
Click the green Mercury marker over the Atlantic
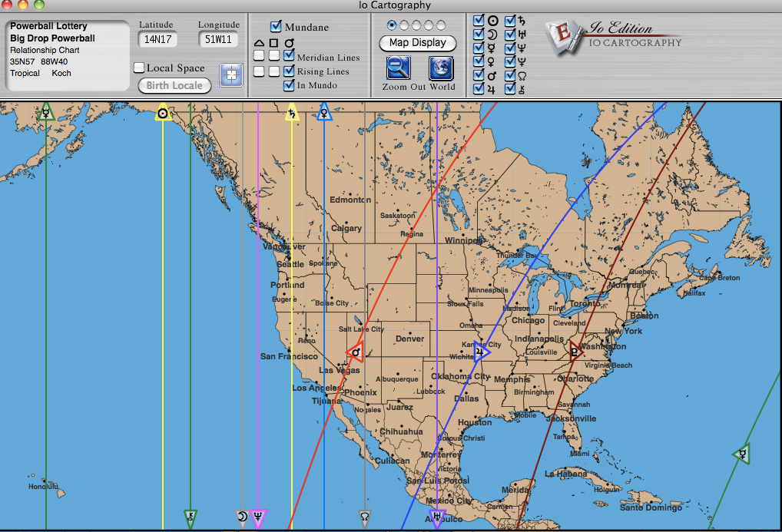tap(742, 454)
